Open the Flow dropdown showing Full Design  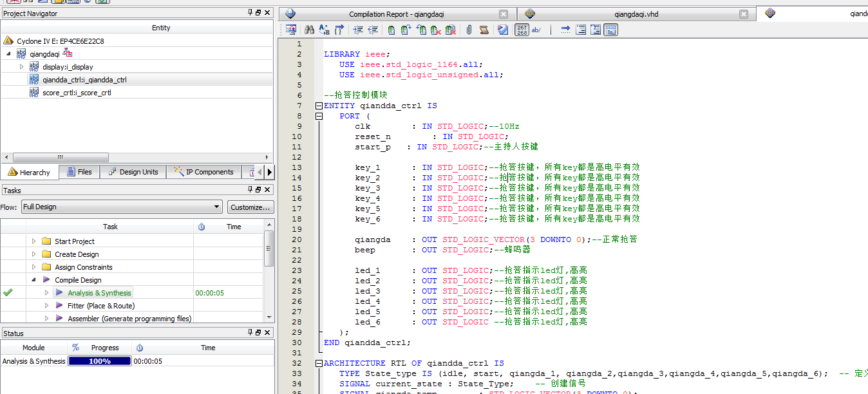tap(121, 207)
